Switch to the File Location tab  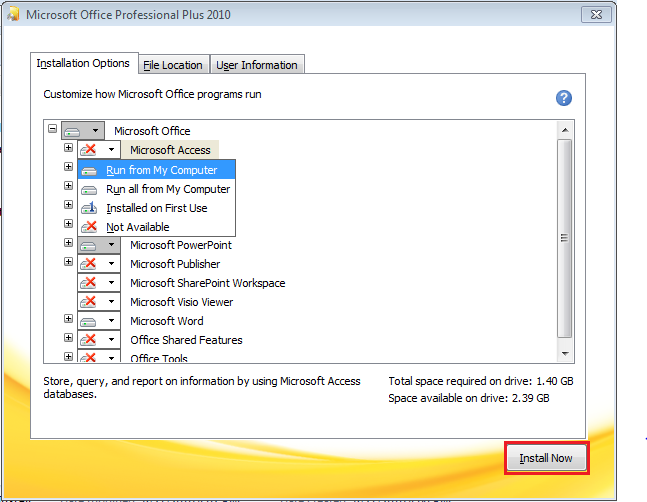(173, 65)
